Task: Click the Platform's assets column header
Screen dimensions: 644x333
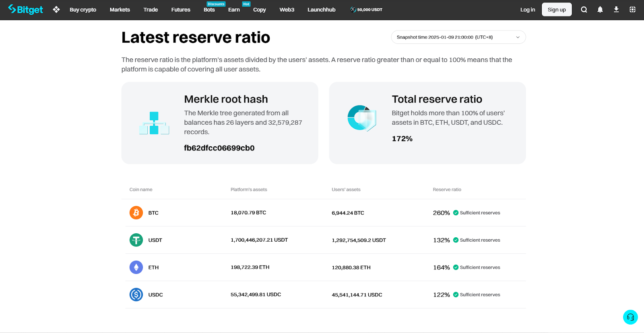Action: (x=249, y=189)
